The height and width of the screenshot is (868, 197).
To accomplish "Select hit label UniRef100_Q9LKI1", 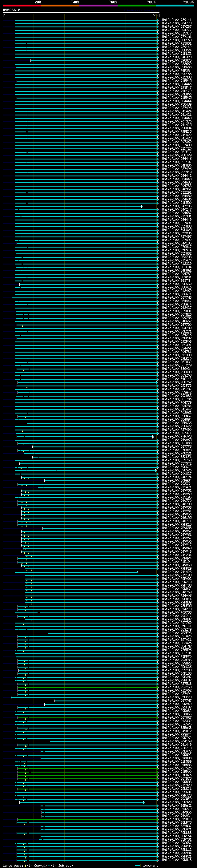I will coord(176,789).
